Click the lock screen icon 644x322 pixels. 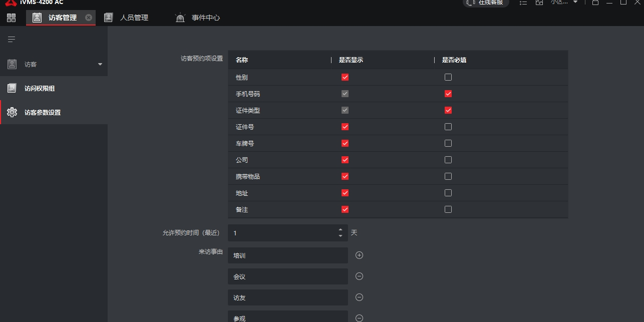tap(595, 3)
